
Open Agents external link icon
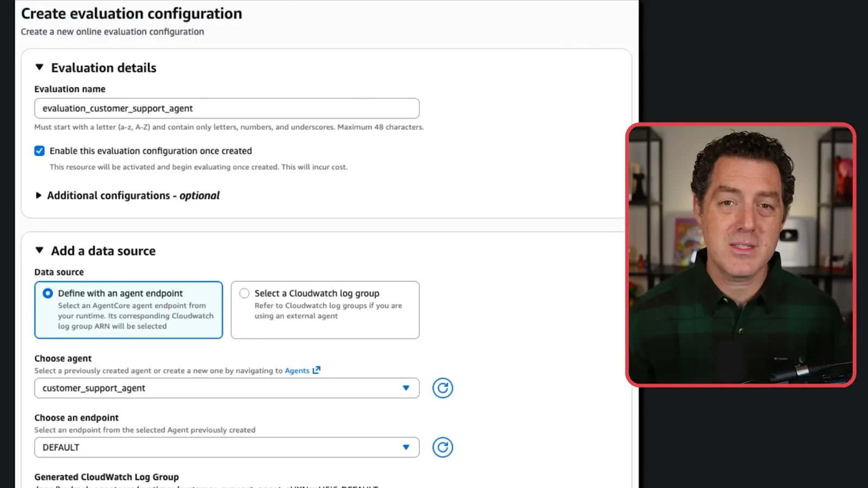(x=317, y=370)
